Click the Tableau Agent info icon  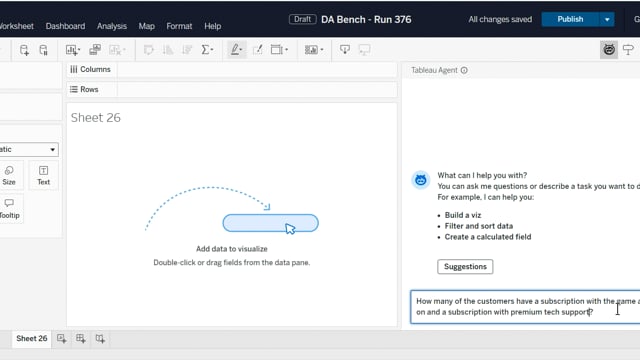(x=464, y=70)
